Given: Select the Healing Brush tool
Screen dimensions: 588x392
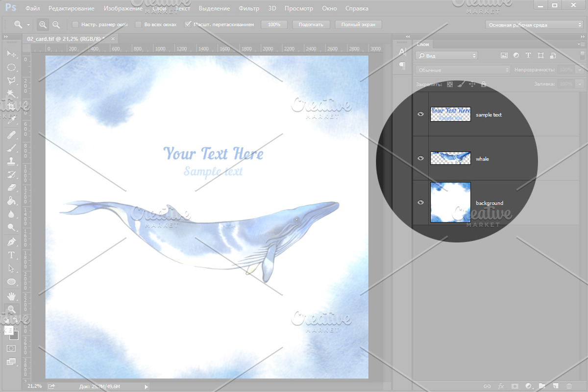Looking at the screenshot, I should tap(11, 134).
